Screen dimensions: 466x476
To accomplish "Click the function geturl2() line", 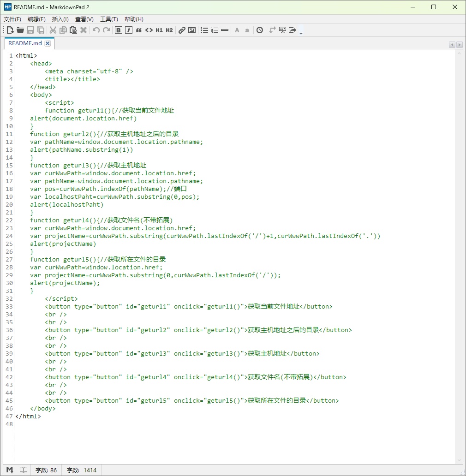I will 104,134.
